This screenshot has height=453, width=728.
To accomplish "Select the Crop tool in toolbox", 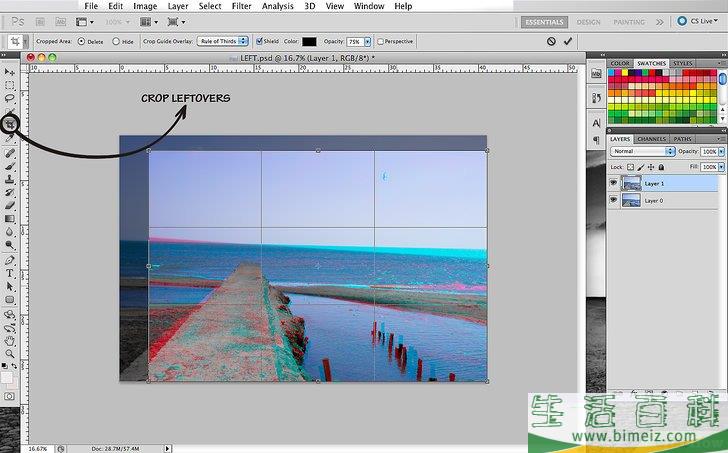I will point(10,125).
